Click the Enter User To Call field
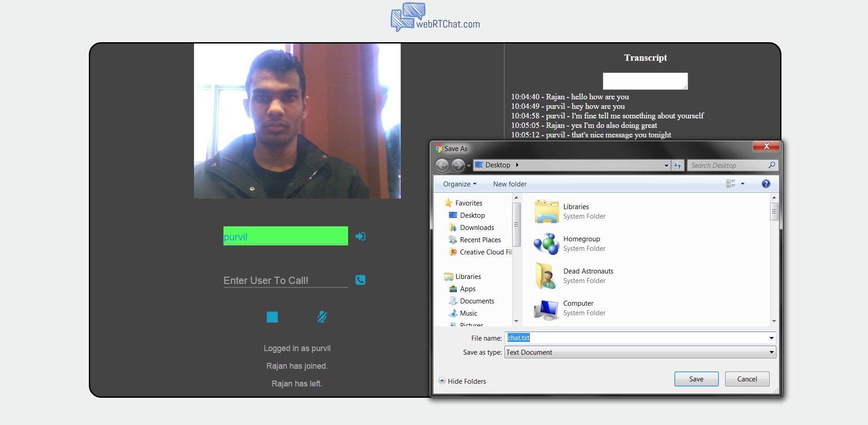The height and width of the screenshot is (425, 868). [286, 280]
